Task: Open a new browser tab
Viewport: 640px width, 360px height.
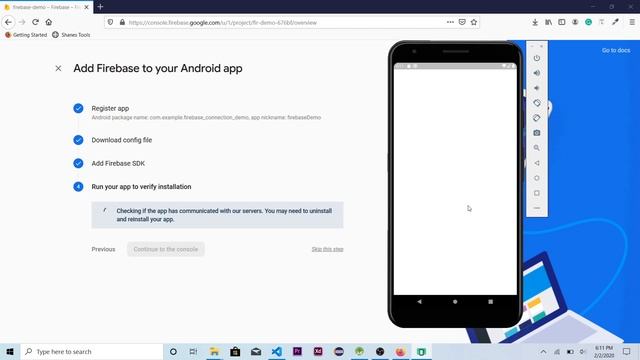Action: 100,7
